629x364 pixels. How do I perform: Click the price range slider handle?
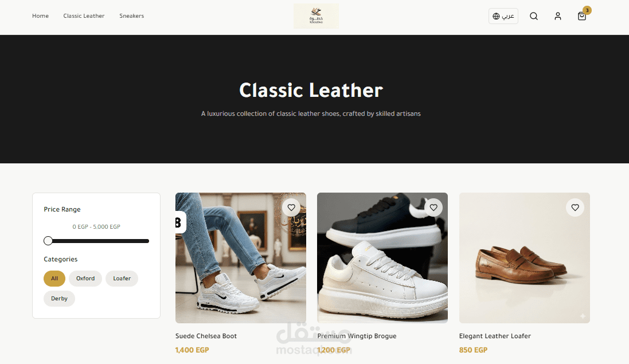[48, 241]
